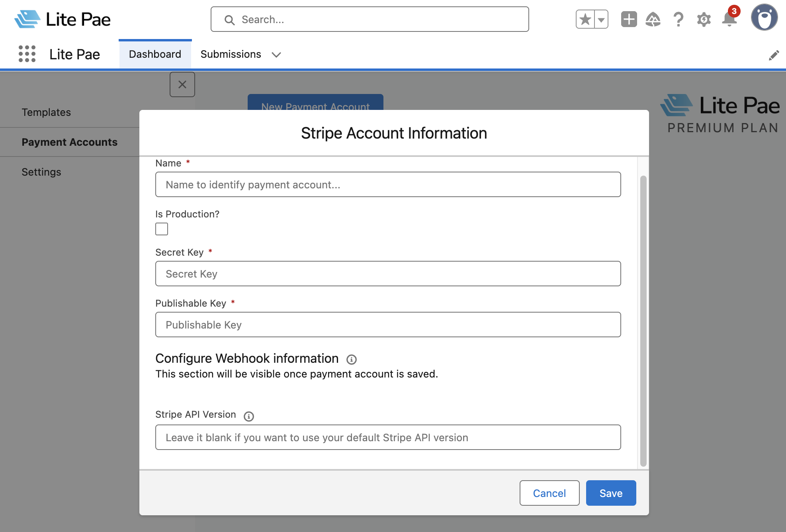Select Payment Accounts in the sidebar

[x=69, y=142]
